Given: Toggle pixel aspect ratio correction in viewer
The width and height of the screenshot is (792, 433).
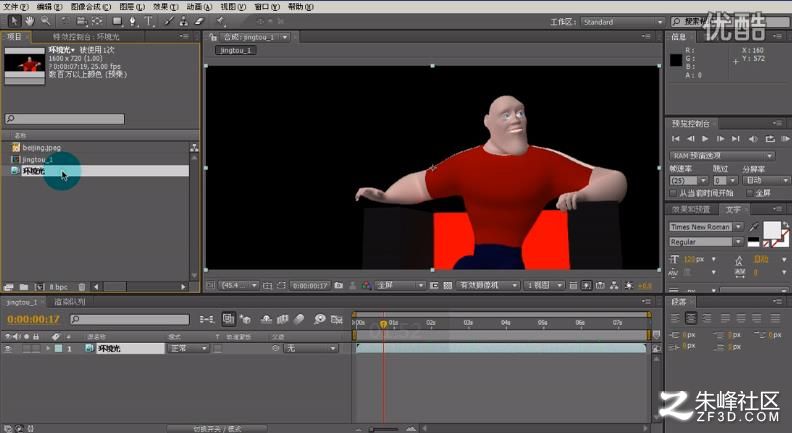Looking at the screenshot, I should click(x=573, y=285).
